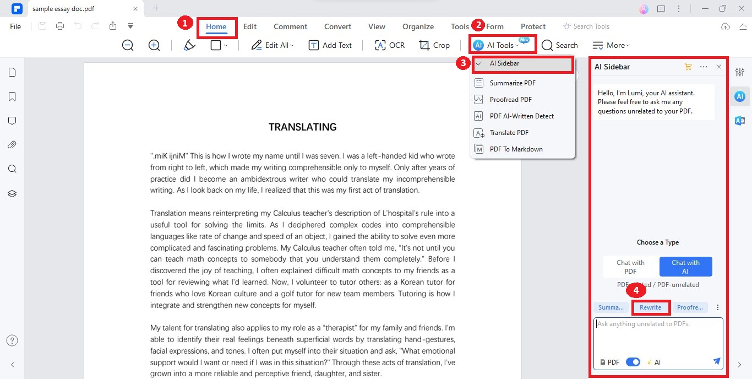The width and height of the screenshot is (752, 379).
Task: Click the Print icon in quick access
Action: 59,26
